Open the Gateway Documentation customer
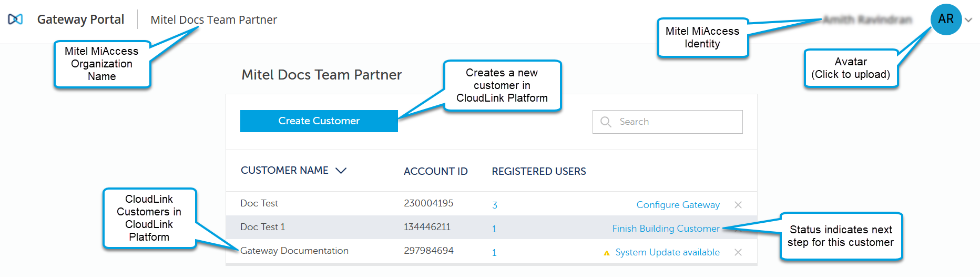Screen dimensions: 980x277 click(x=294, y=251)
